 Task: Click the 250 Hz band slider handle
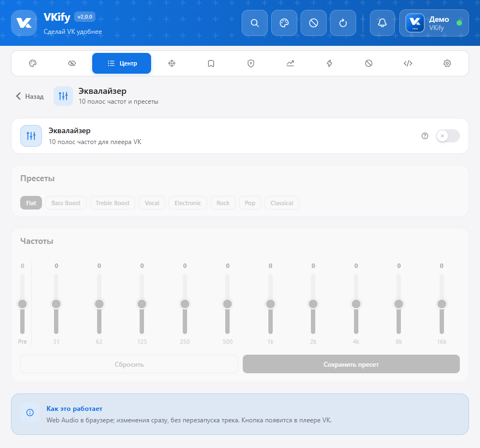pyautogui.click(x=185, y=304)
